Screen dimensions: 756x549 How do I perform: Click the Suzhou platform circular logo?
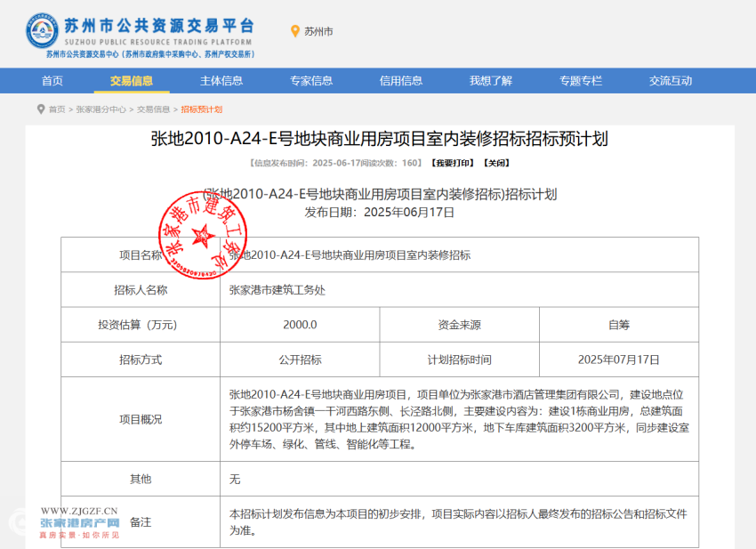coord(42,31)
